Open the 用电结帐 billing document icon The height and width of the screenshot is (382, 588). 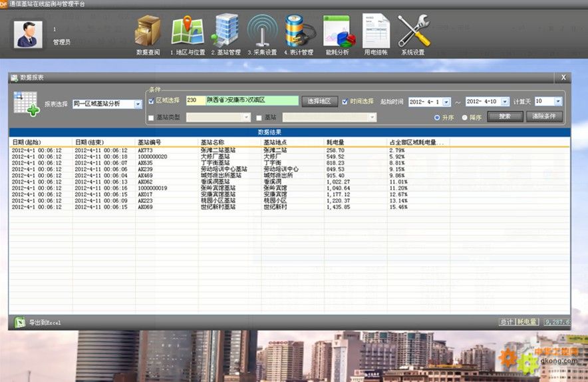pyautogui.click(x=376, y=31)
